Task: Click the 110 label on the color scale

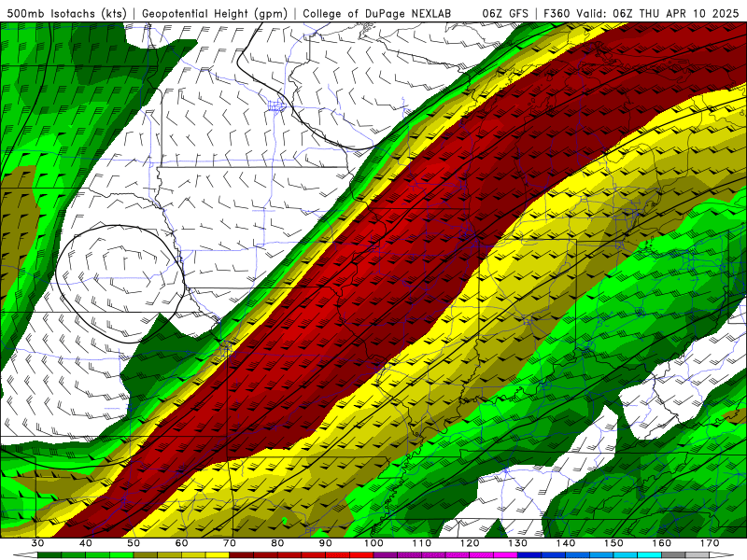Action: click(422, 543)
